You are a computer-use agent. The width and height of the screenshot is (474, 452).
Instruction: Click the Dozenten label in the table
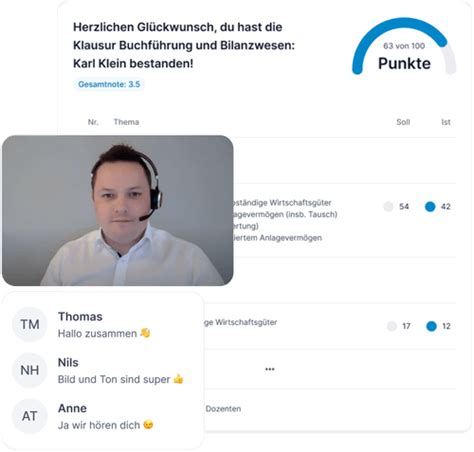[x=223, y=409]
